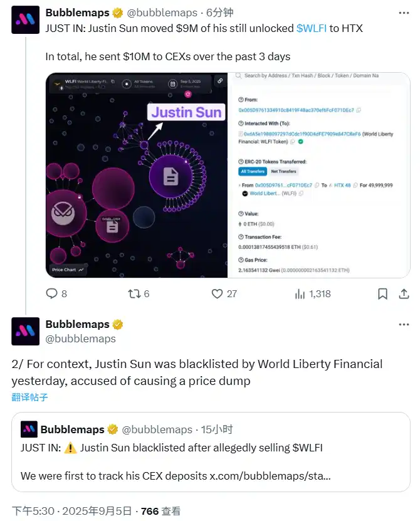Click the @bubblemaps handle under second tweet

tap(81, 339)
